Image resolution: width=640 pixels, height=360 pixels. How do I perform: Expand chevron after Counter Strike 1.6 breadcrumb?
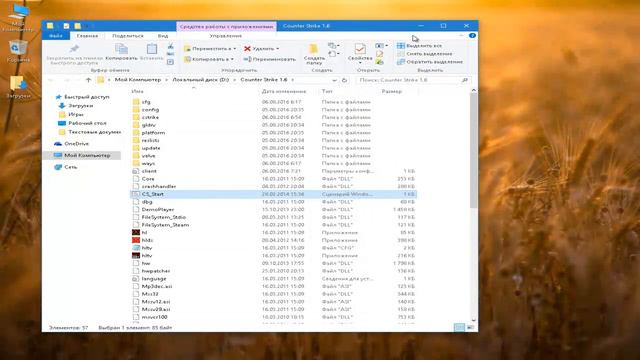pyautogui.click(x=293, y=80)
